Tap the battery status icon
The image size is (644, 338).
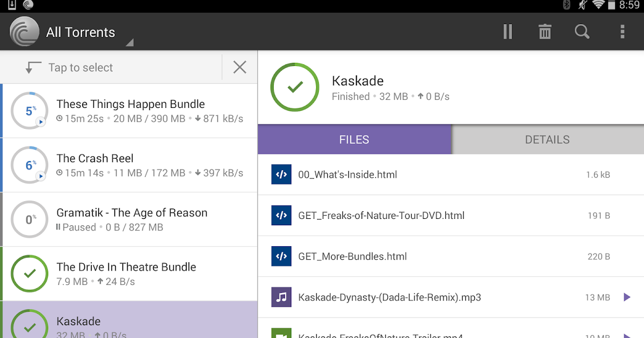point(612,5)
